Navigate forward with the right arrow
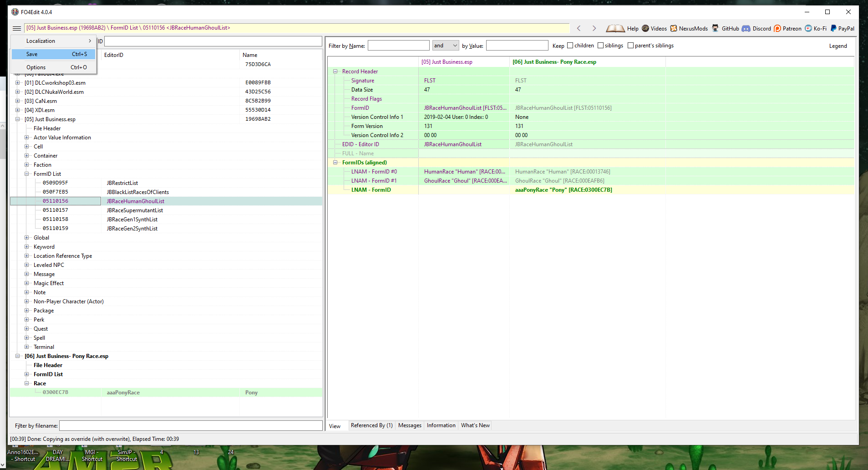The width and height of the screenshot is (868, 470). click(594, 28)
